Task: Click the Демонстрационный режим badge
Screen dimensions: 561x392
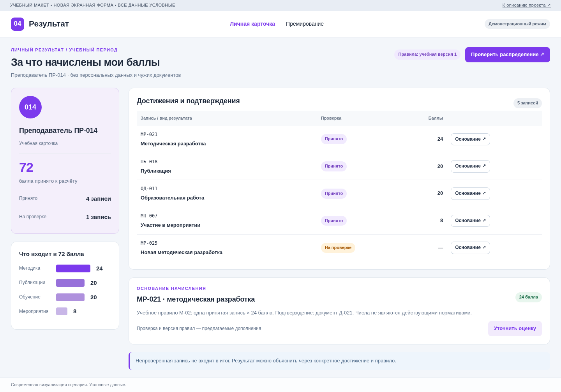Action: [517, 24]
